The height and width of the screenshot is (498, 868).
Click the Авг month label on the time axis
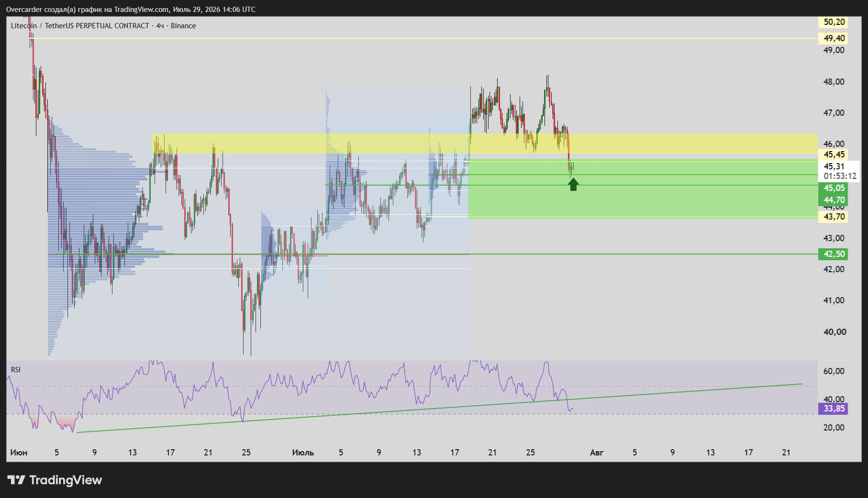(597, 453)
